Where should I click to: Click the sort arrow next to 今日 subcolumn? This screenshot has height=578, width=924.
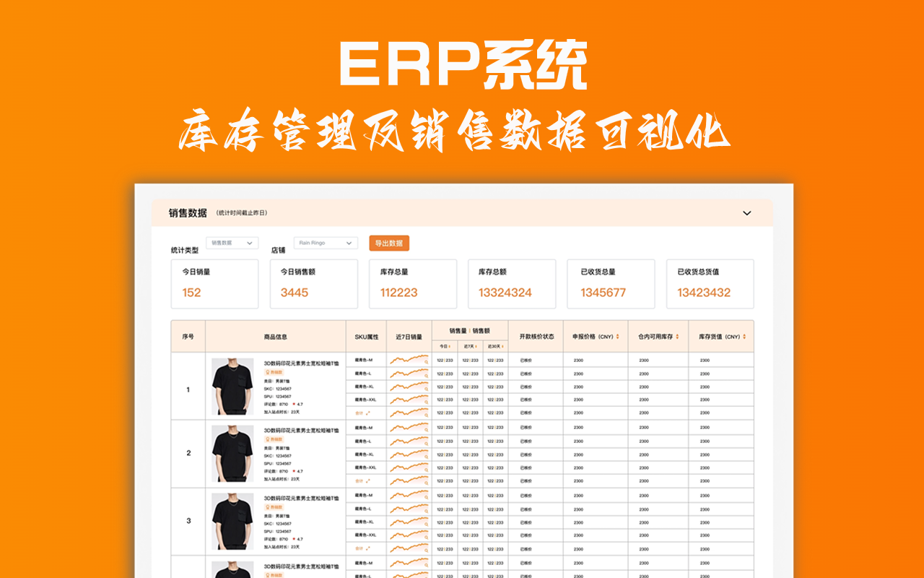point(449,346)
